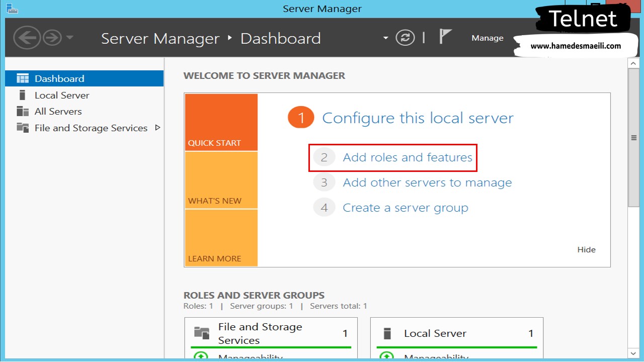Image resolution: width=644 pixels, height=362 pixels.
Task: Click Add other servers to manage
Action: (x=427, y=183)
